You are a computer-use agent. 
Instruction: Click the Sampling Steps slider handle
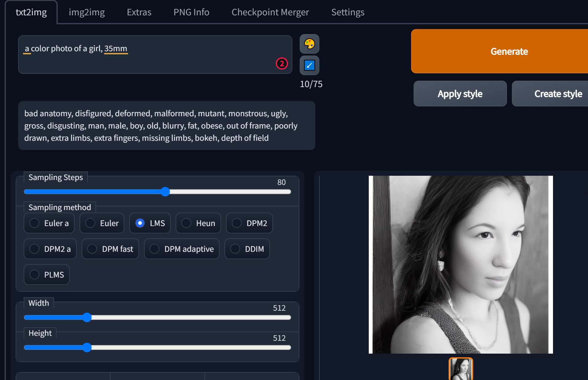(165, 192)
